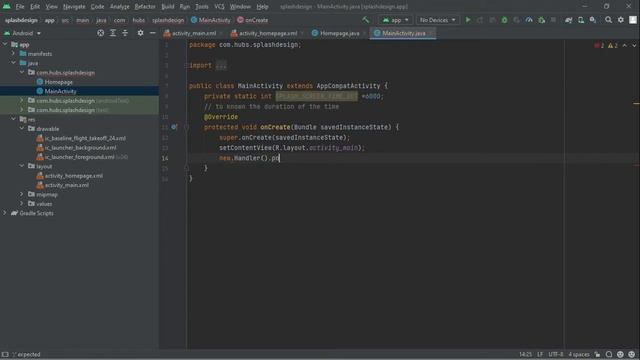Viewport: 640px width, 360px height.
Task: Click the override gutter icon beside onCreate
Action: [x=174, y=127]
